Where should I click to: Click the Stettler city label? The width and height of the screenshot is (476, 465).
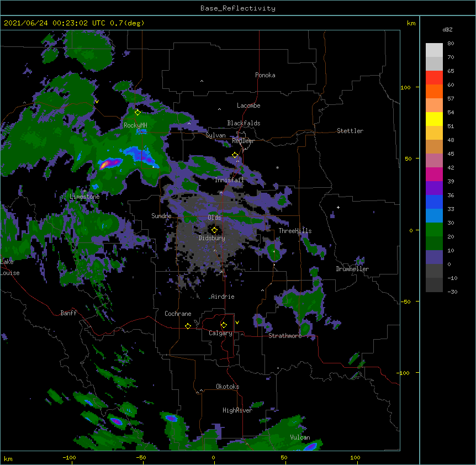(x=350, y=131)
